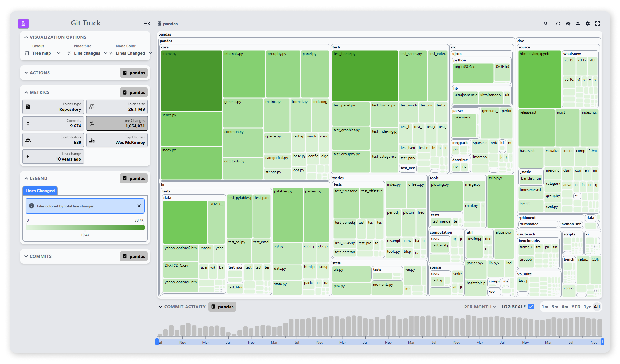Select the 1yr time range
This screenshot has width=620, height=364.
coord(587,307)
